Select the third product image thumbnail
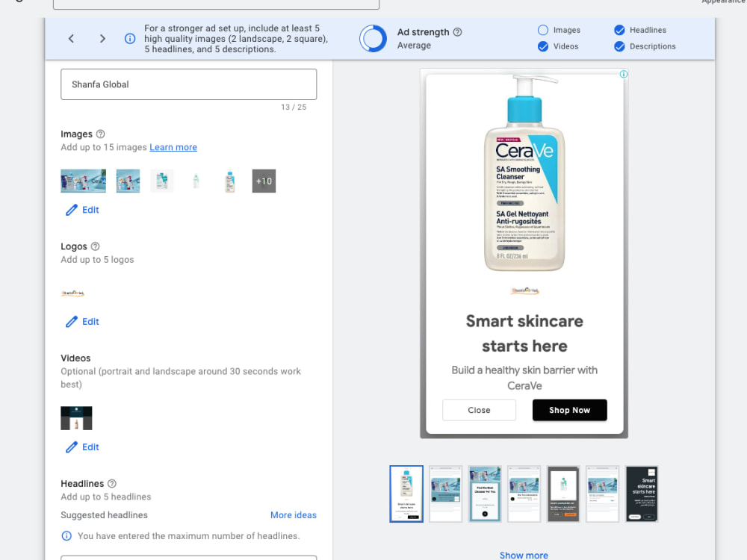The height and width of the screenshot is (560, 747). [x=162, y=181]
